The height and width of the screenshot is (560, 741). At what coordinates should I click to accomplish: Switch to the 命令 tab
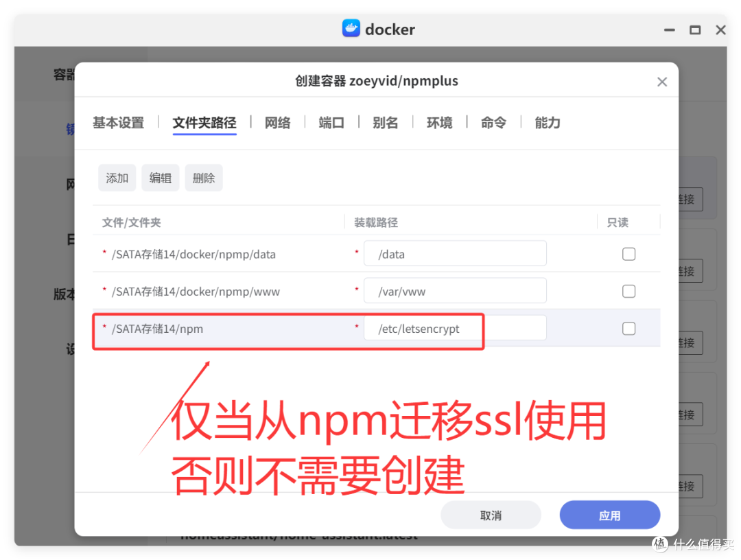click(x=493, y=123)
